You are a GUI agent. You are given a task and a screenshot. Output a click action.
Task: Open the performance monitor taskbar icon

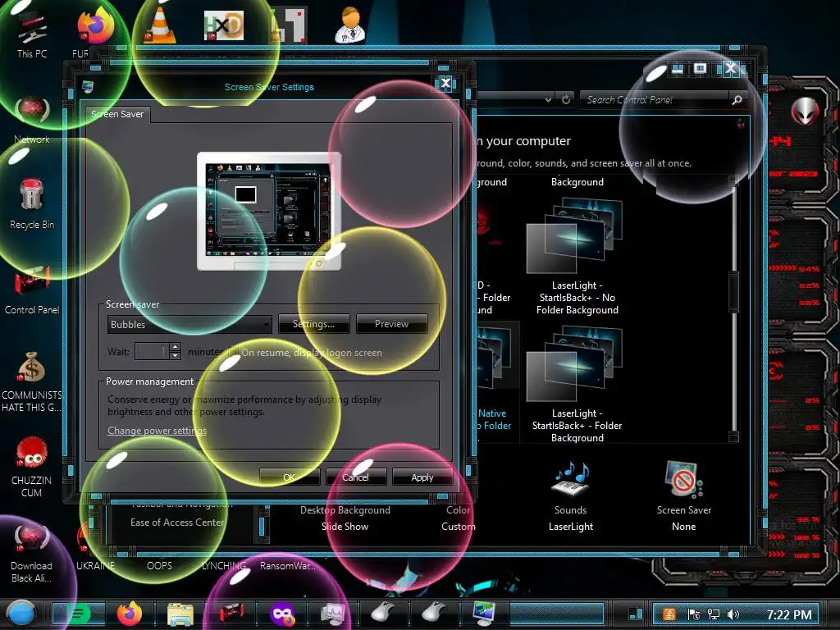point(333,614)
